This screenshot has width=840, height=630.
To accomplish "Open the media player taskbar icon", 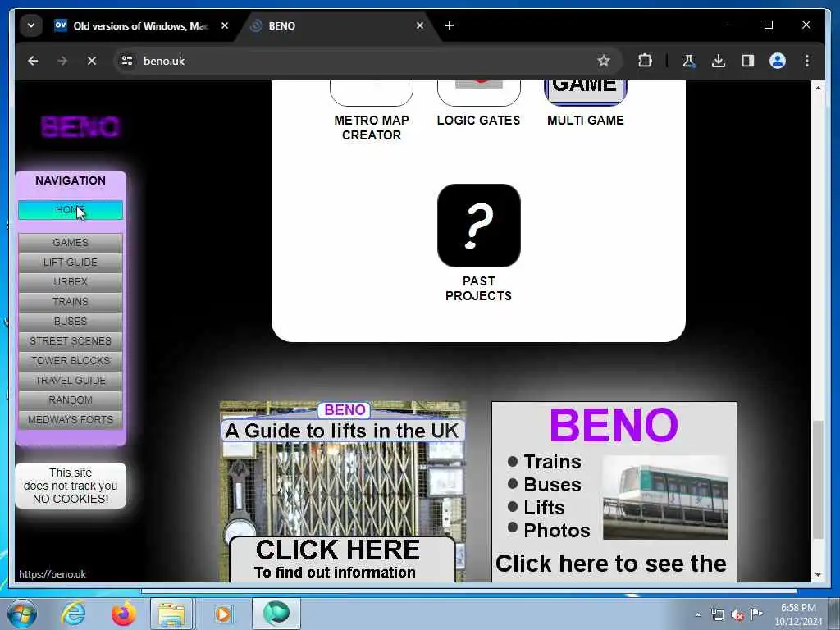I will pos(223,614).
